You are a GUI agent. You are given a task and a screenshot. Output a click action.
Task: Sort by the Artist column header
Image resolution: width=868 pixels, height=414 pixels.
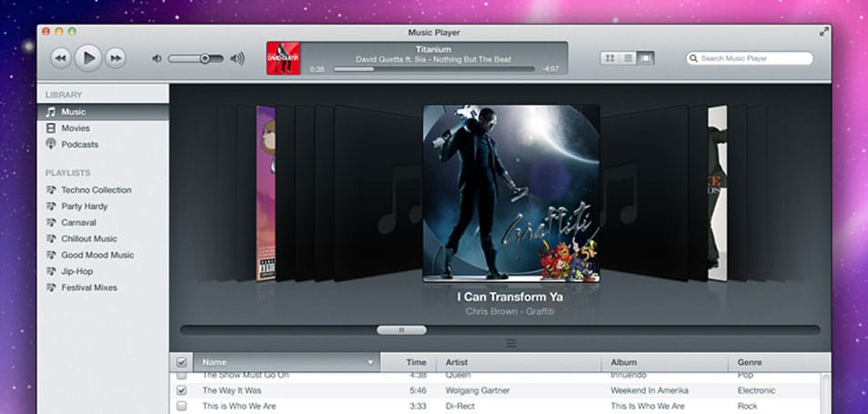coord(520,362)
